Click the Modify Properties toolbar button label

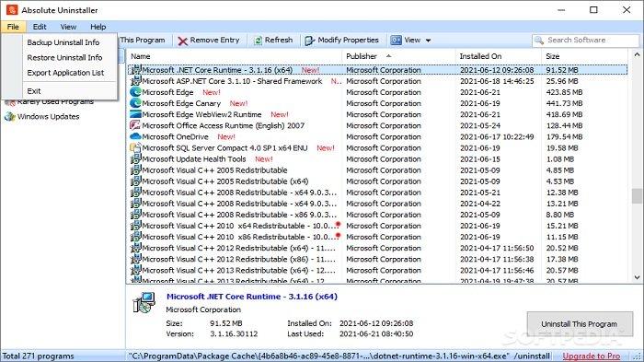click(x=349, y=40)
